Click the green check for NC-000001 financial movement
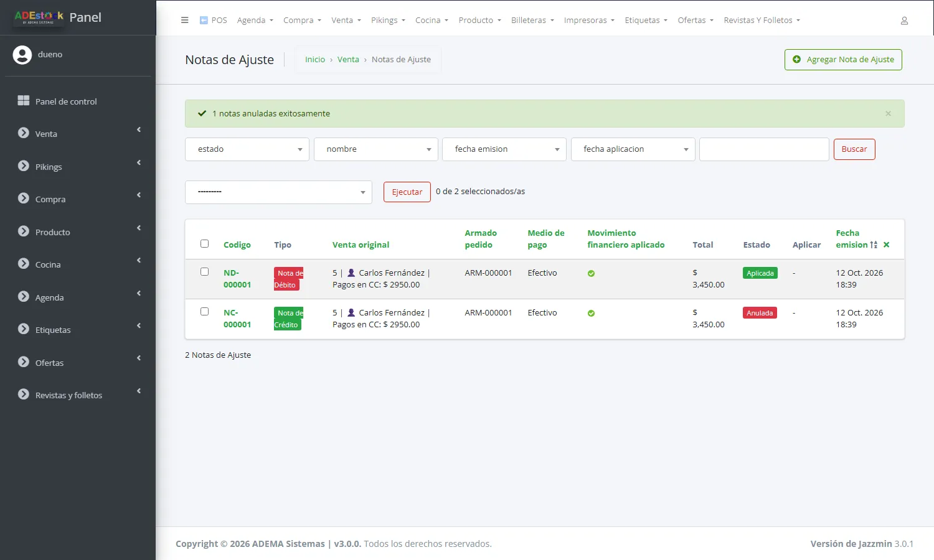934x560 pixels. pyautogui.click(x=591, y=313)
